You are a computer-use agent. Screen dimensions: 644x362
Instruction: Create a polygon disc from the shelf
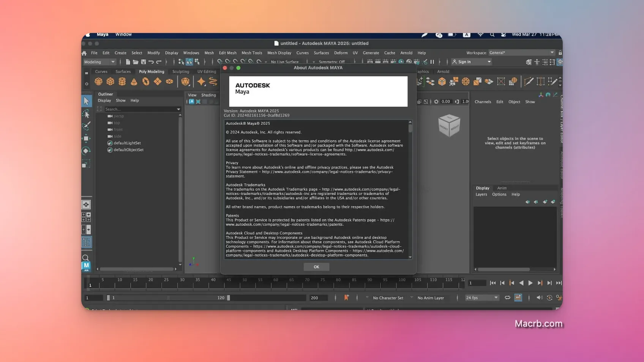[169, 82]
